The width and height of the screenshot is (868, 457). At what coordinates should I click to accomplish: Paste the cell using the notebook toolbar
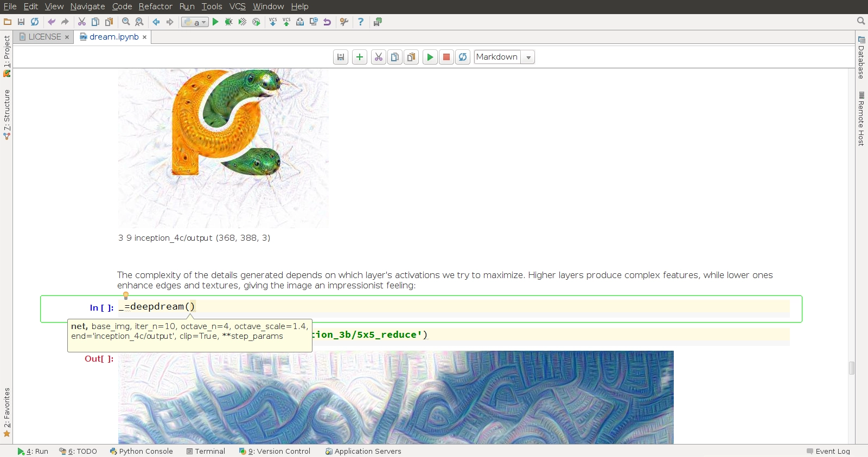point(411,57)
